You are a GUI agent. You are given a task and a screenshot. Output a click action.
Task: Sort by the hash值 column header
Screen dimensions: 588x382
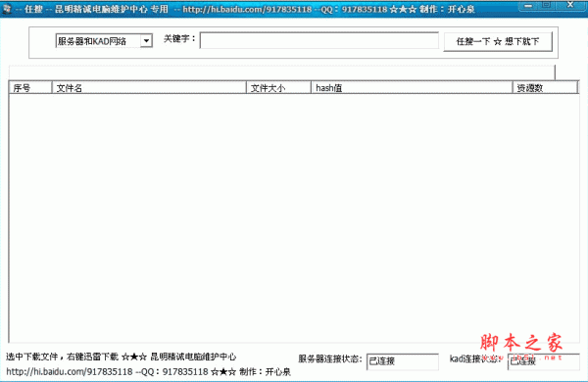coord(412,88)
